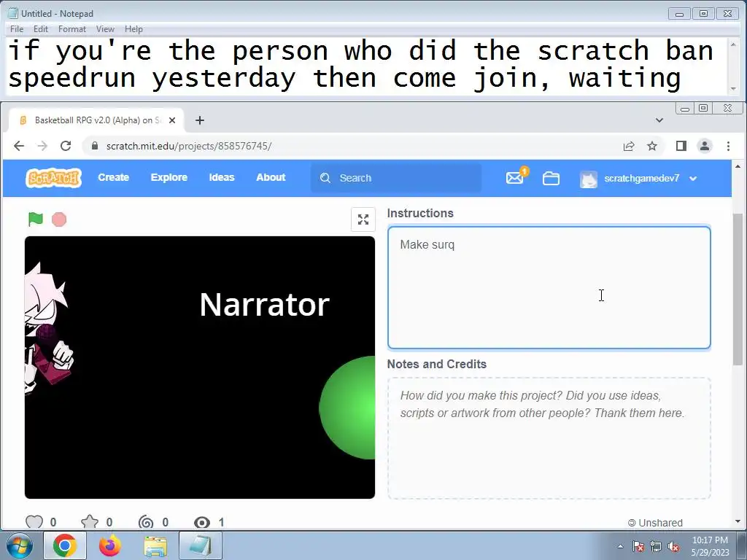This screenshot has height=560, width=747.
Task: Click the Chrome address bar URL
Action: (x=189, y=146)
